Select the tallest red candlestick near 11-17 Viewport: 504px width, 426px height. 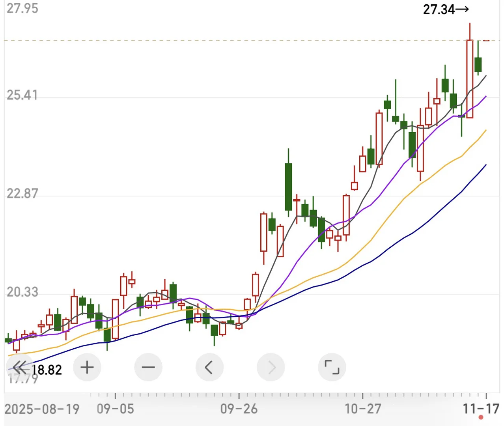pos(470,79)
